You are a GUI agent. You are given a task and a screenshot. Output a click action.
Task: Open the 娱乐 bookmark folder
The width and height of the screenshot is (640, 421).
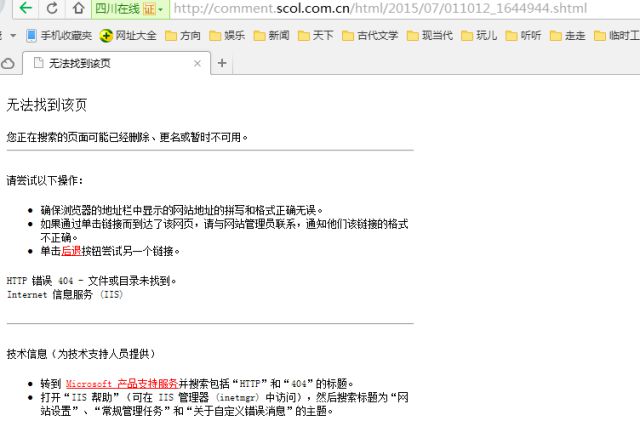point(225,36)
